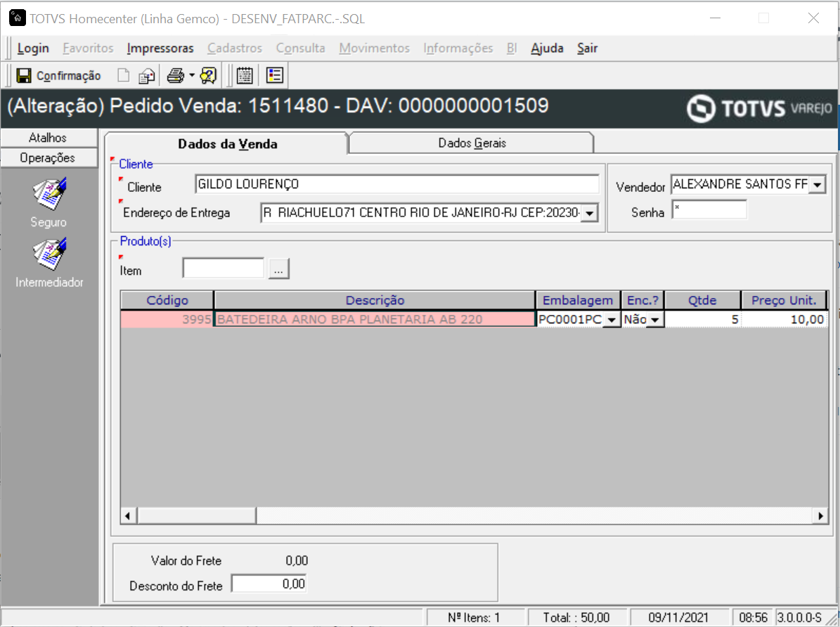The height and width of the screenshot is (627, 840).
Task: Click the Desconto do Frete field
Action: [269, 583]
